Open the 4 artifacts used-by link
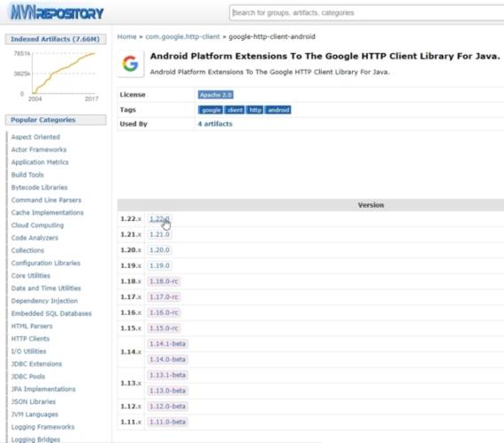Screen dimensions: 504x443 click(x=215, y=124)
